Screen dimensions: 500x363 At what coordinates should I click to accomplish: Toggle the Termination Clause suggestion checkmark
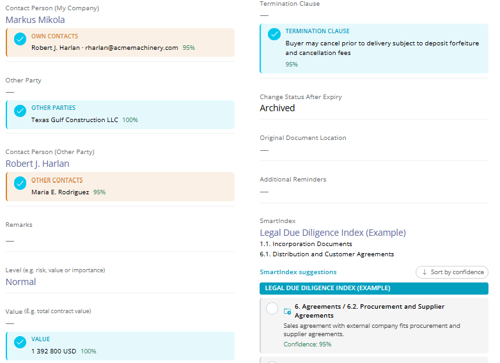[274, 34]
